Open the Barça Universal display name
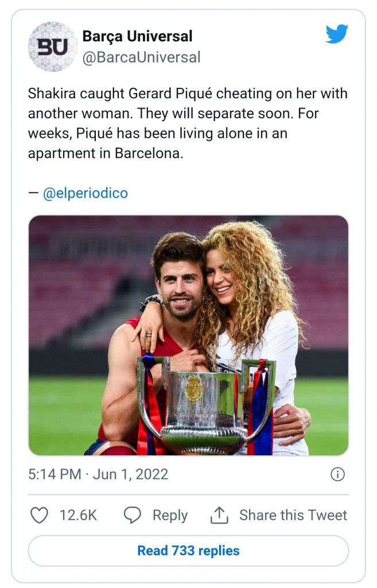Viewport: 377px width, 588px height. point(137,36)
